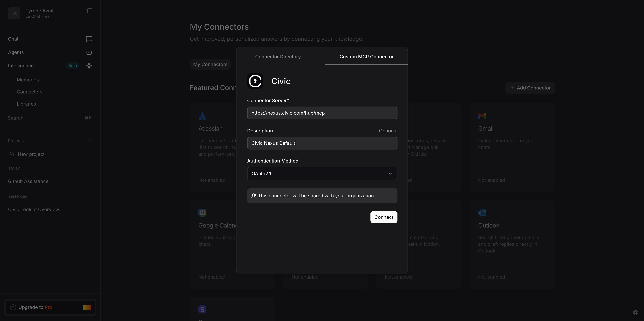The width and height of the screenshot is (644, 321).
Task: Click the Gmail connector icon
Action: 482,116
